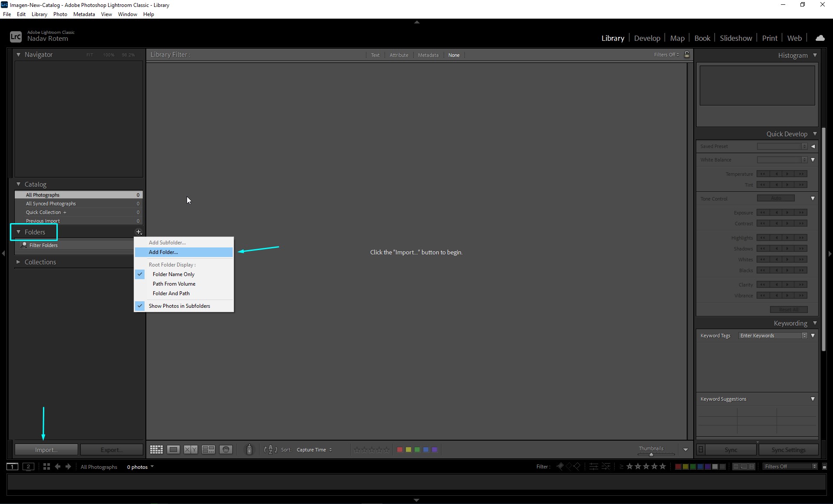Pick up the Painter spray can tool
833x504 pixels.
(249, 450)
